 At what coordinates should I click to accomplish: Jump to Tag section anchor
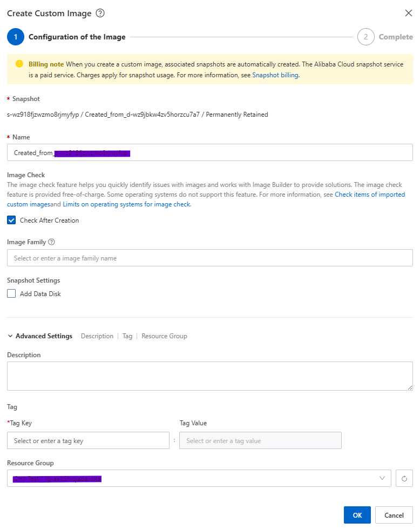127,336
